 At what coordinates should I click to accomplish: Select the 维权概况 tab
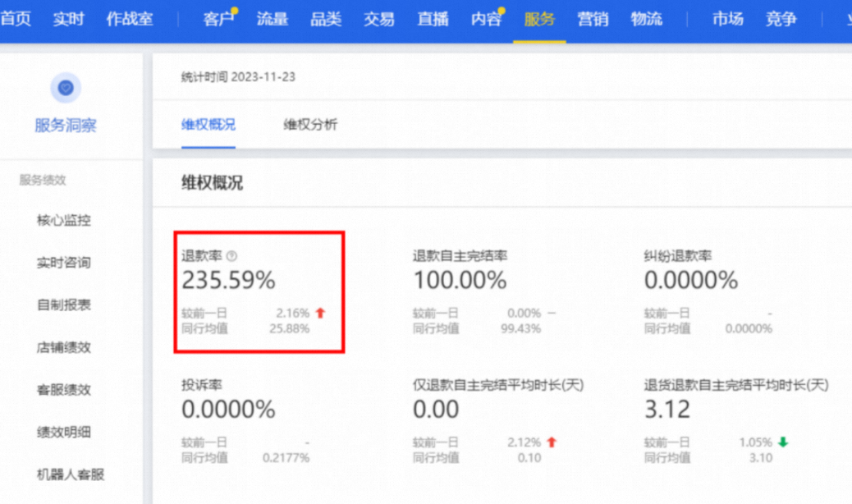point(208,125)
